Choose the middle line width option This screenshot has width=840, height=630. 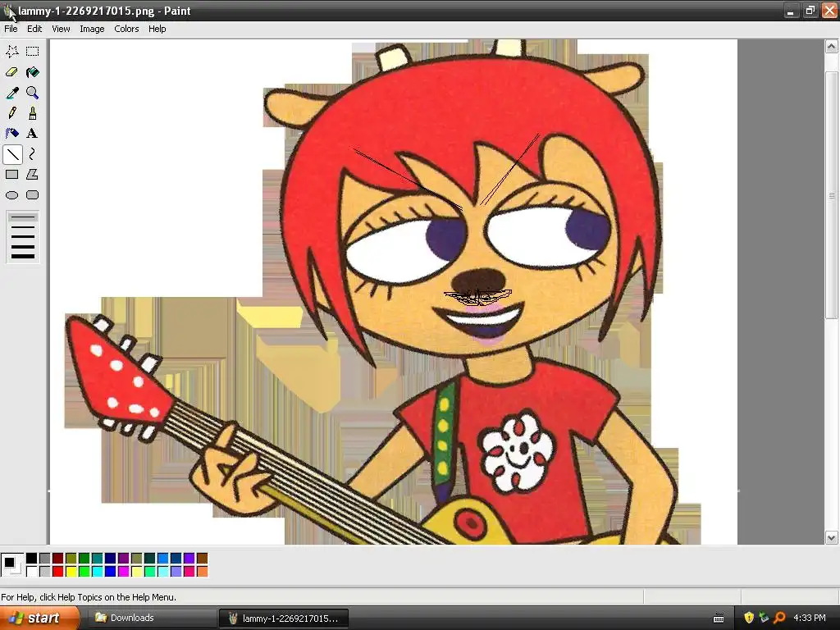point(23,236)
